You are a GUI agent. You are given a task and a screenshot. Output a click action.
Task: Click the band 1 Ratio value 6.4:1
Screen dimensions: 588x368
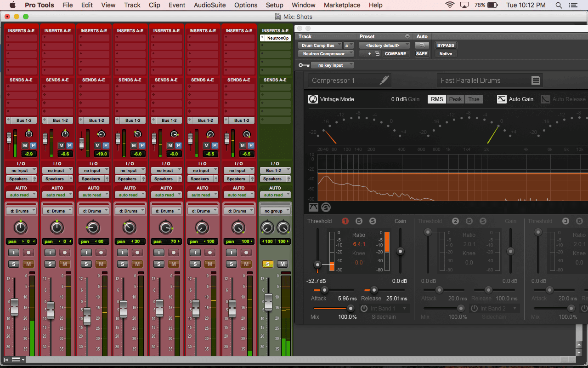pyautogui.click(x=359, y=244)
